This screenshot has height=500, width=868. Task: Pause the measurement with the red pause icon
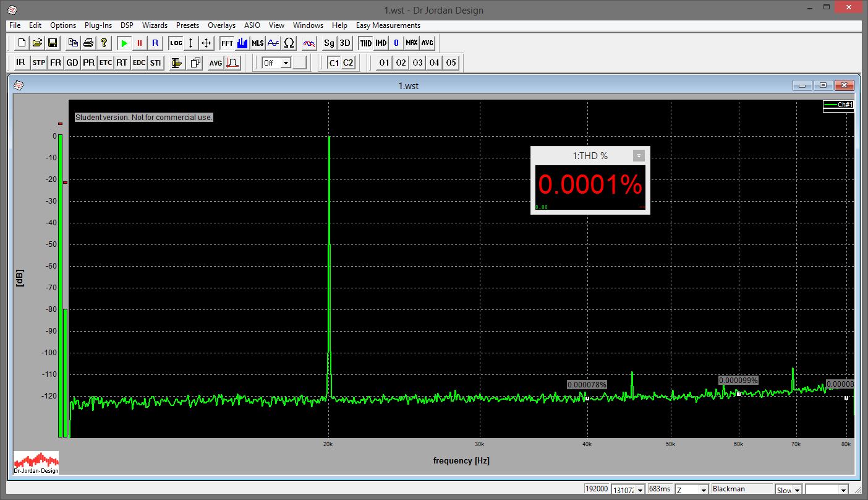[140, 43]
